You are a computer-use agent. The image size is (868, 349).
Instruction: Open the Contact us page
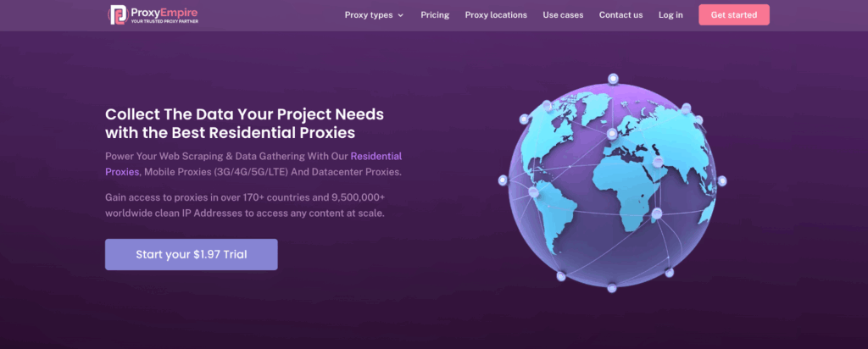(620, 15)
